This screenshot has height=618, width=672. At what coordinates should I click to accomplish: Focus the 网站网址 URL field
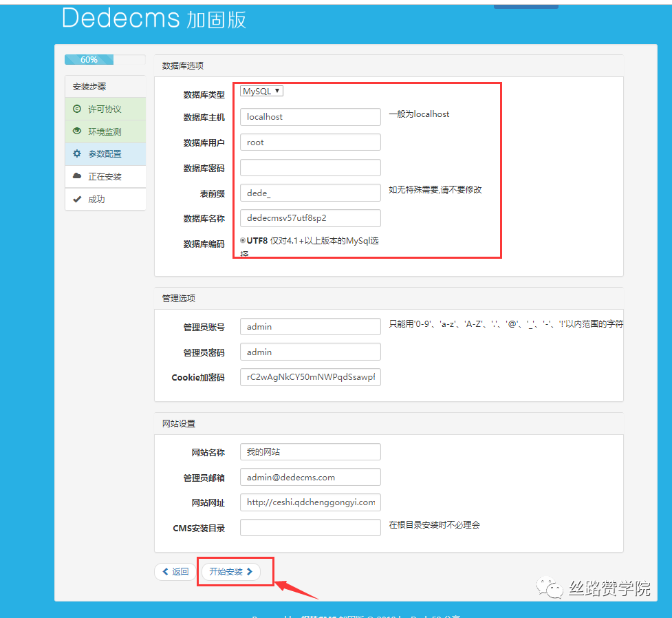click(x=310, y=502)
